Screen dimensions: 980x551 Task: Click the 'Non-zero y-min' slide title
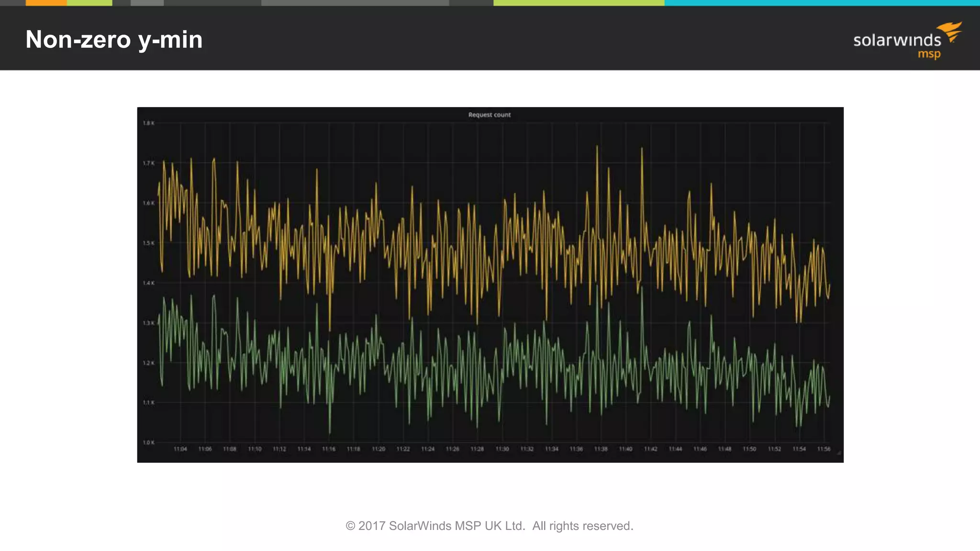click(x=114, y=39)
